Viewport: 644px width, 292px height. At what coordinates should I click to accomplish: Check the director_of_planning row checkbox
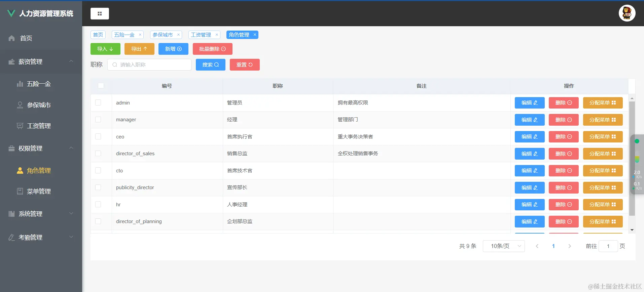(x=98, y=221)
